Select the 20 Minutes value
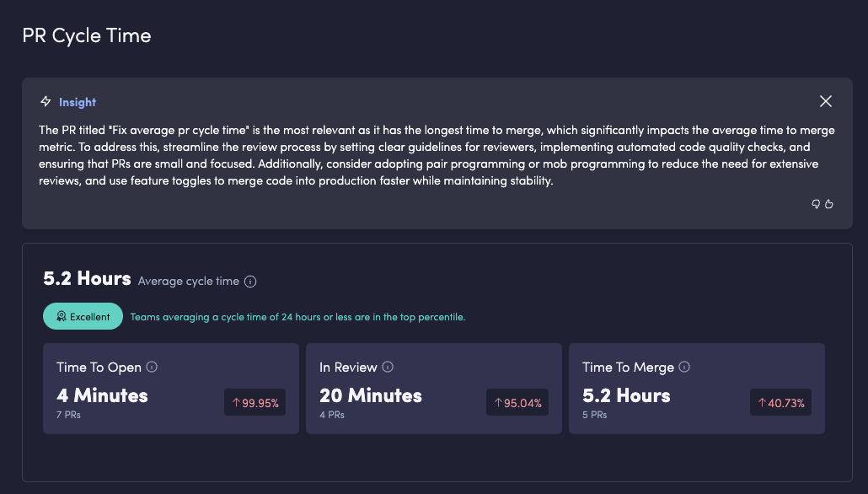The image size is (868, 494). tap(371, 395)
